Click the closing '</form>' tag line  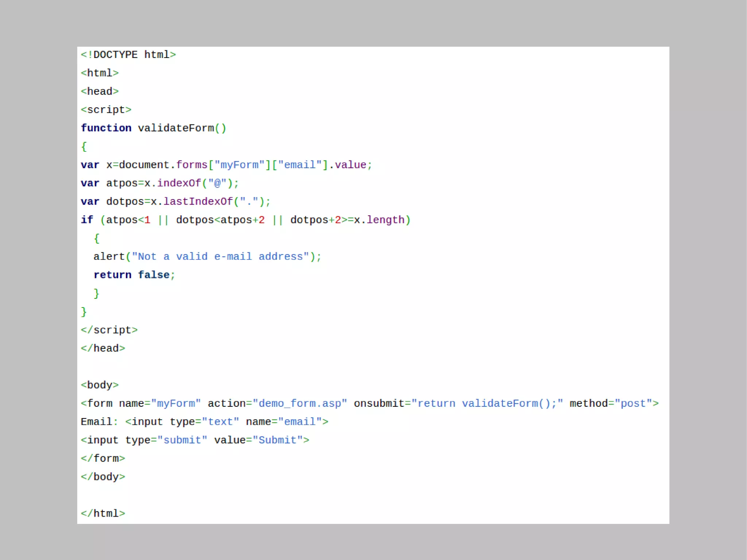coord(103,458)
